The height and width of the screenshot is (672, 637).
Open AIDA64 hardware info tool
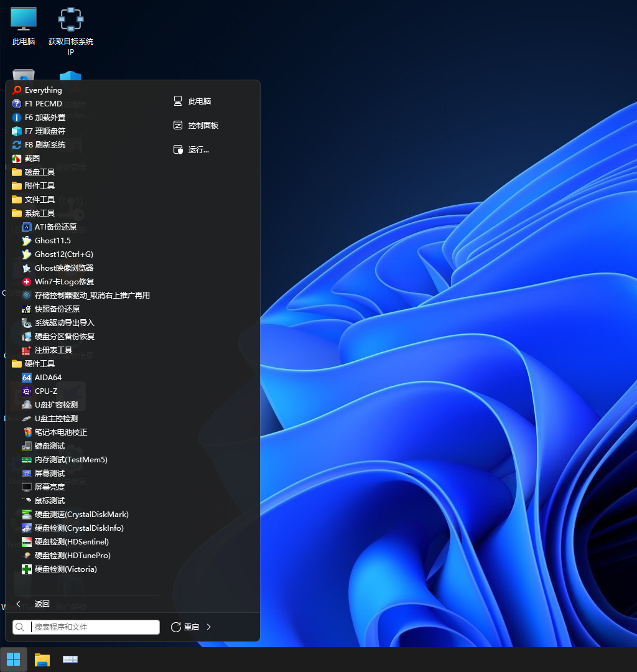[x=47, y=378]
